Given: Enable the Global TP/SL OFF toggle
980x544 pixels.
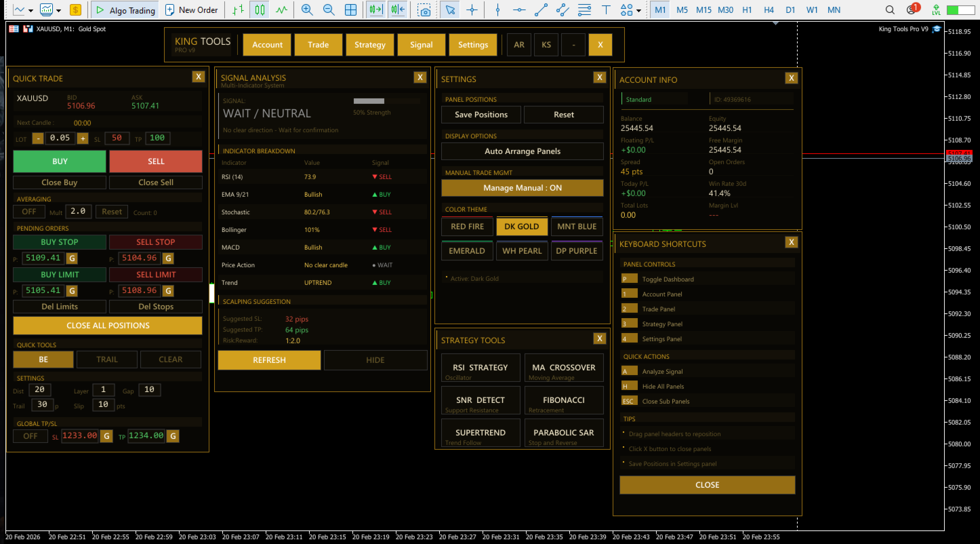Looking at the screenshot, I should [x=30, y=436].
